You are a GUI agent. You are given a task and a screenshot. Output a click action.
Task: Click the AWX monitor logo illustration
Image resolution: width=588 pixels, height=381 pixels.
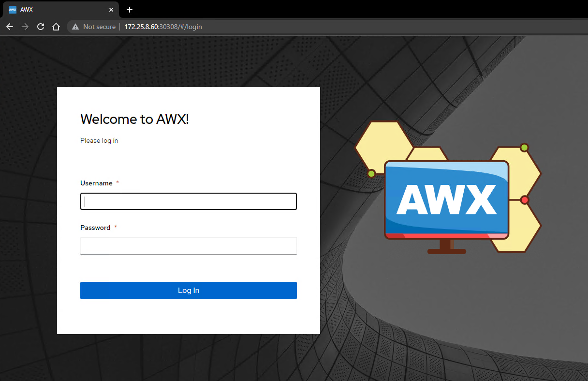pyautogui.click(x=446, y=198)
